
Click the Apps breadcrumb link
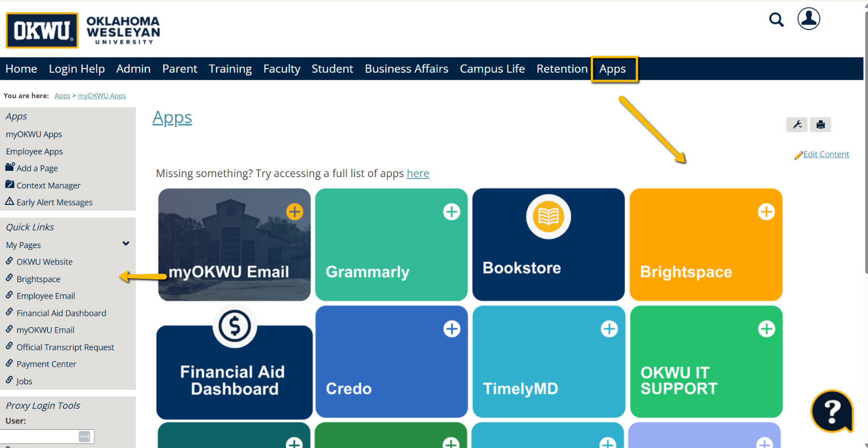click(x=62, y=96)
